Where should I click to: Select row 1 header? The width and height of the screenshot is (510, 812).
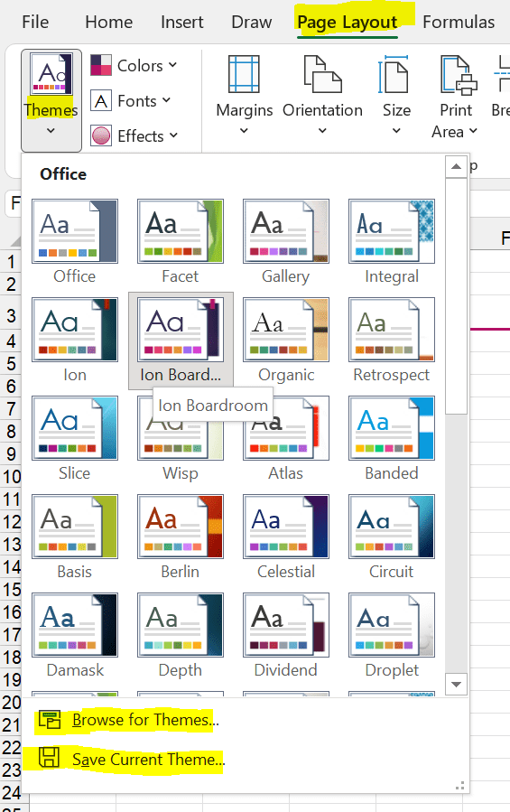pos(11,262)
